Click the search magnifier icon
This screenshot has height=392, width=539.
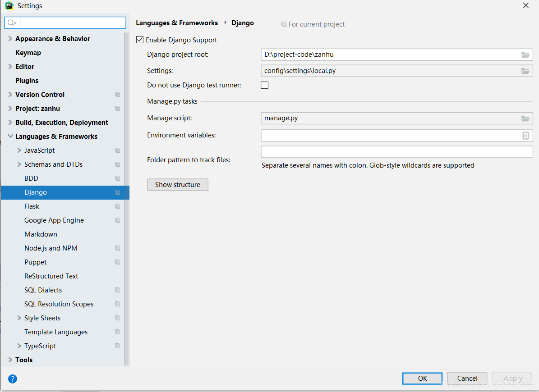(x=11, y=23)
